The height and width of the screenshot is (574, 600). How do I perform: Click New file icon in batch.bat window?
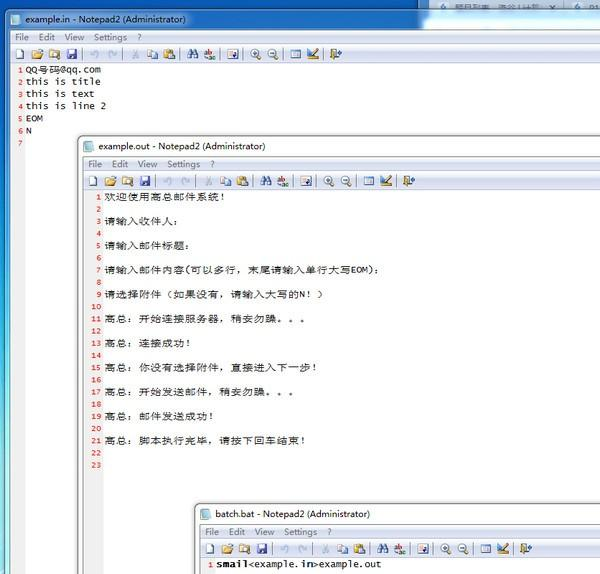(210, 549)
